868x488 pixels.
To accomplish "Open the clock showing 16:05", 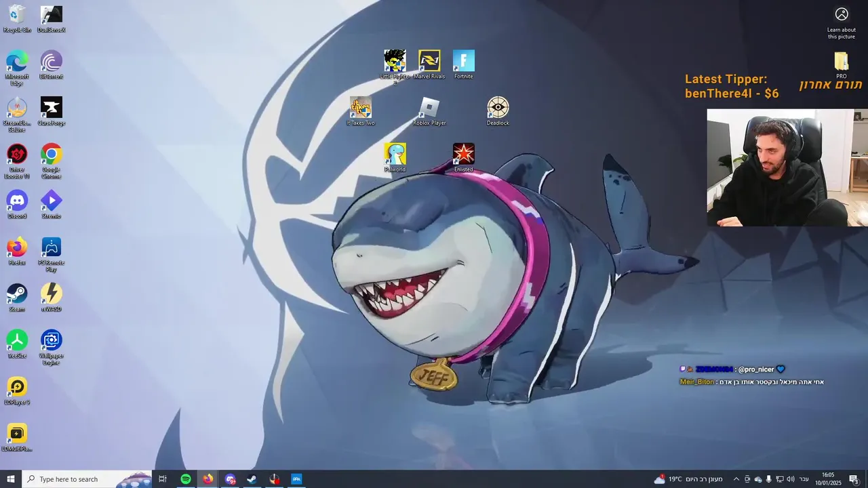I will click(828, 479).
